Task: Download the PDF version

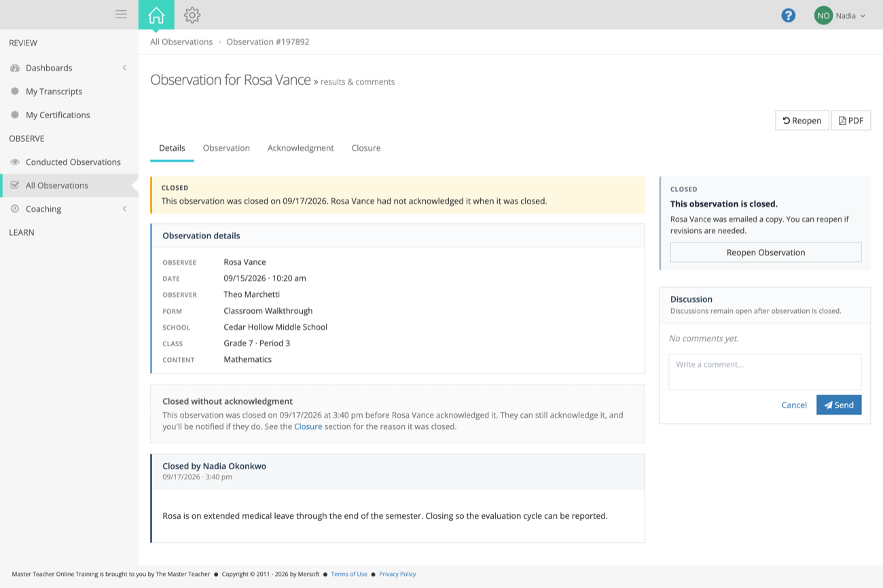Action: [x=850, y=120]
